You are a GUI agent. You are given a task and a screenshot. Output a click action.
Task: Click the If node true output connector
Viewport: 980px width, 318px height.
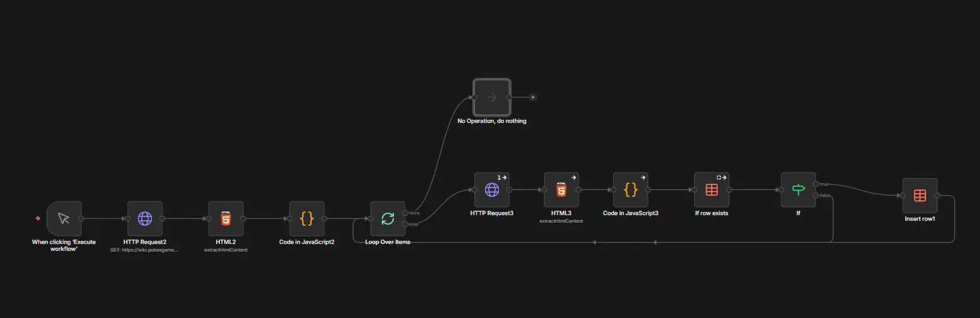[816, 184]
